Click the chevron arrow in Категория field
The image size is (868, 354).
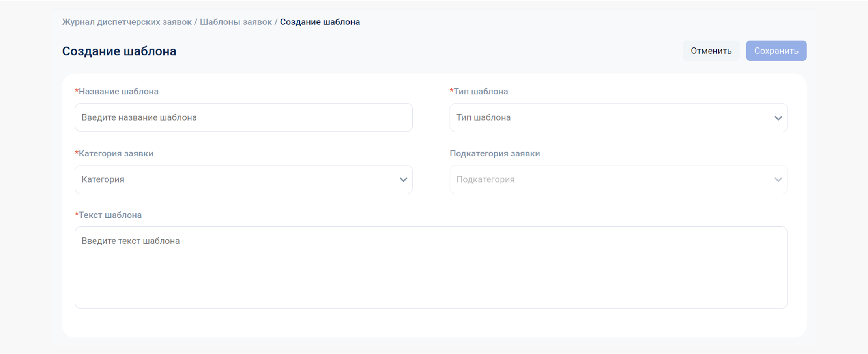[x=403, y=180]
